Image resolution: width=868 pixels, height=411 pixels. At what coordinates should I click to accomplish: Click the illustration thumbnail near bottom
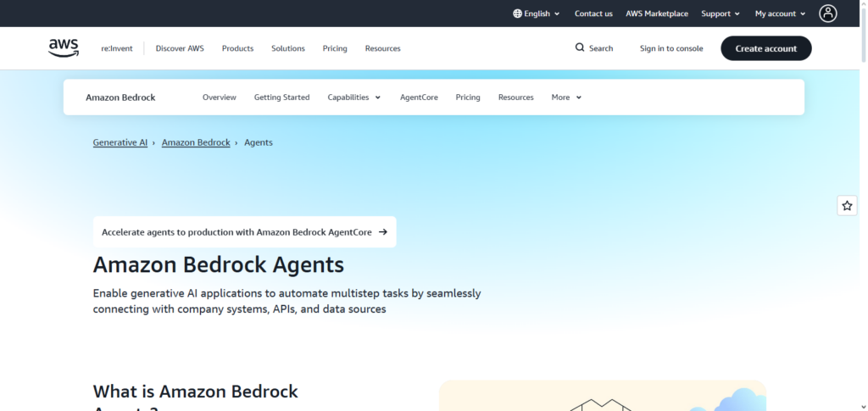[x=603, y=396]
